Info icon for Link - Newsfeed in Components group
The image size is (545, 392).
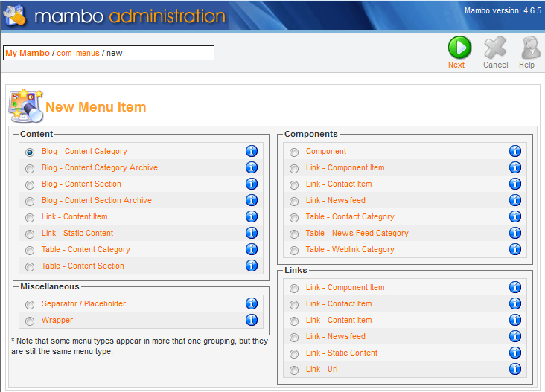[515, 200]
